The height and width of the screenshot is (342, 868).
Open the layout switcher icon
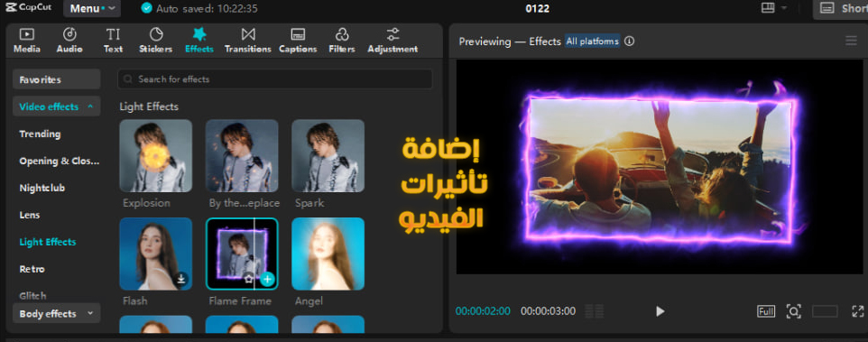click(767, 8)
